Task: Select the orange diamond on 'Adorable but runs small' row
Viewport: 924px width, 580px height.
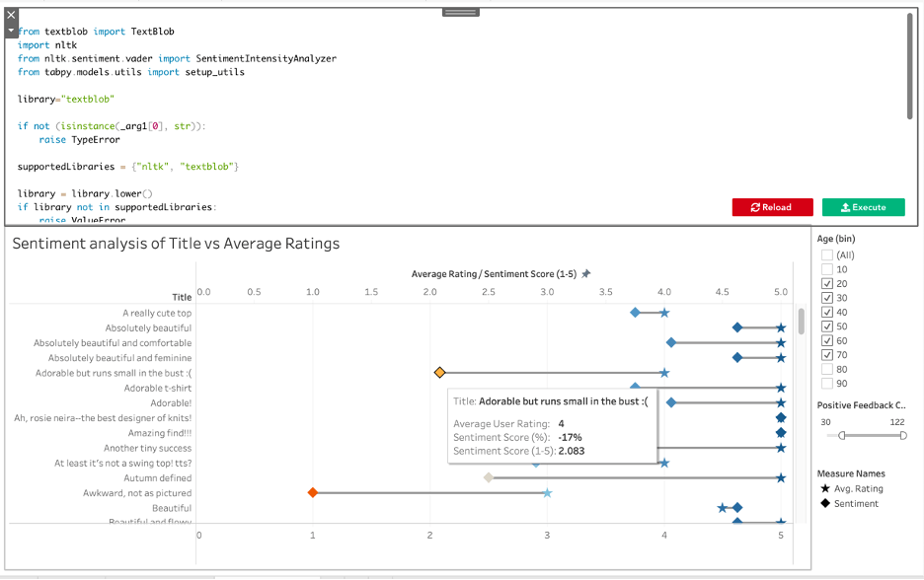Action: 440,373
